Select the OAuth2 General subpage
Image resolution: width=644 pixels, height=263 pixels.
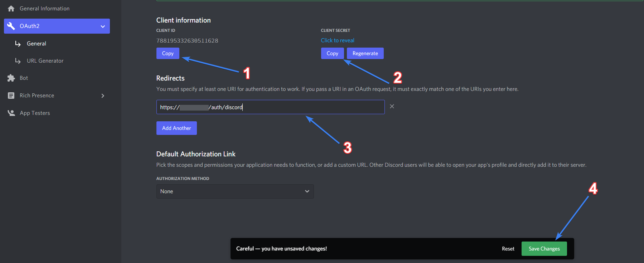[x=37, y=44]
